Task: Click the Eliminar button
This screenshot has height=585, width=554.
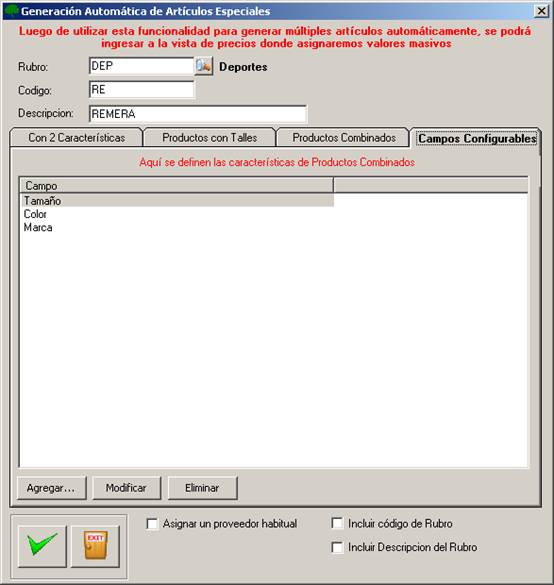Action: click(202, 488)
